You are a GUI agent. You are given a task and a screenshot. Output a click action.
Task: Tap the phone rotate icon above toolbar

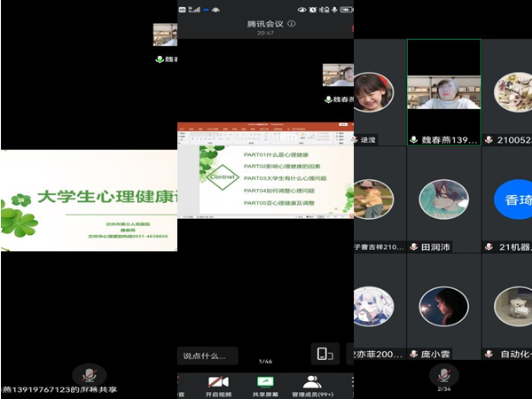pyautogui.click(x=325, y=354)
